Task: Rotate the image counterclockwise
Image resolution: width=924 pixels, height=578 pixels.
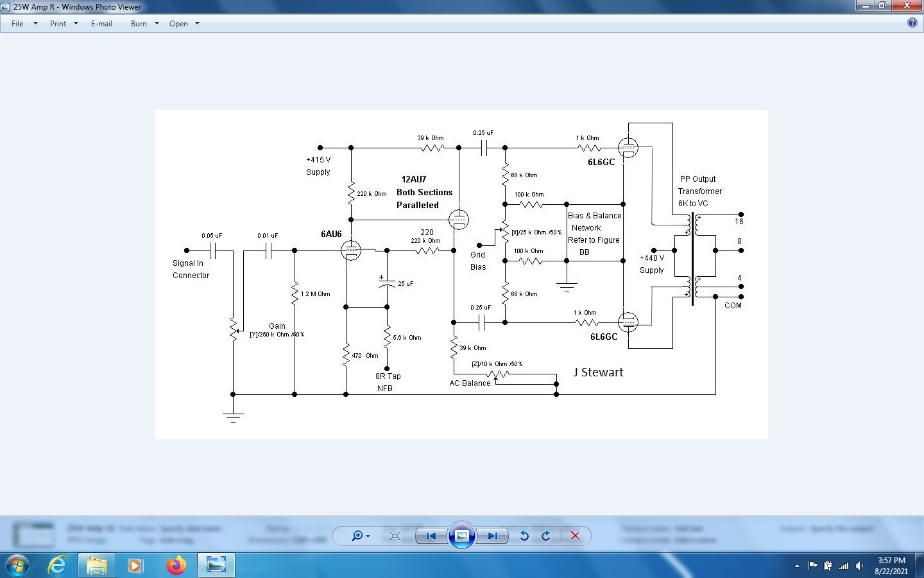Action: [x=524, y=536]
